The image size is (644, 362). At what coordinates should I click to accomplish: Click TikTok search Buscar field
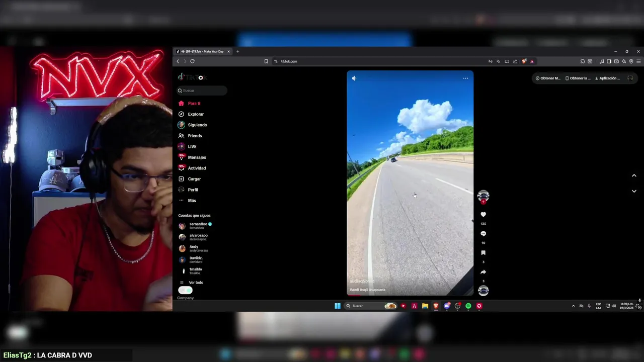[x=202, y=90]
